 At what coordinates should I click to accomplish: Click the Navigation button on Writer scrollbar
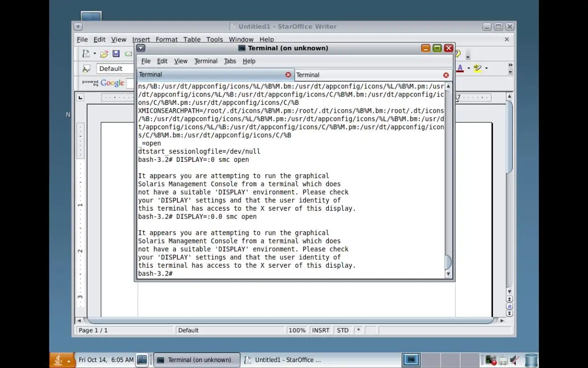click(x=509, y=306)
